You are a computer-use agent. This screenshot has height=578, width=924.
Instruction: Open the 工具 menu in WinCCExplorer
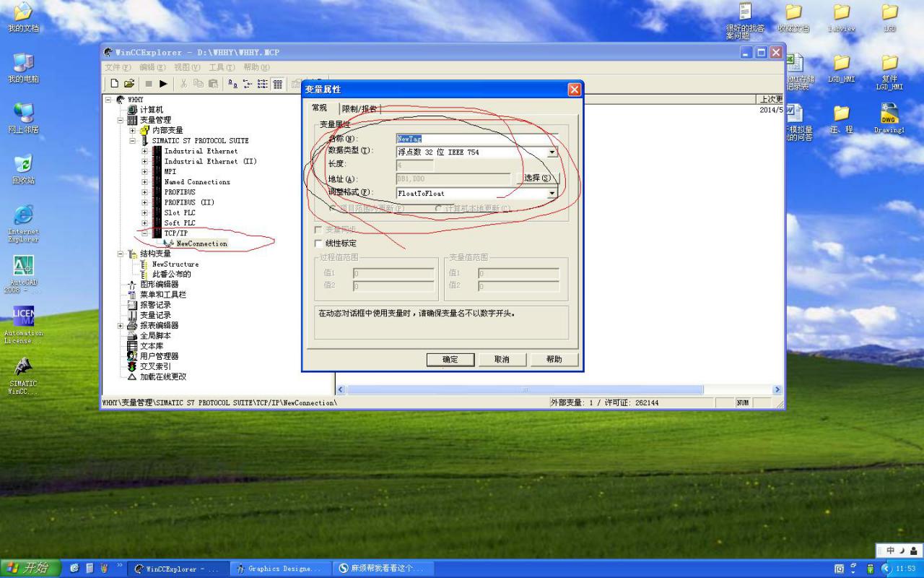(222, 67)
